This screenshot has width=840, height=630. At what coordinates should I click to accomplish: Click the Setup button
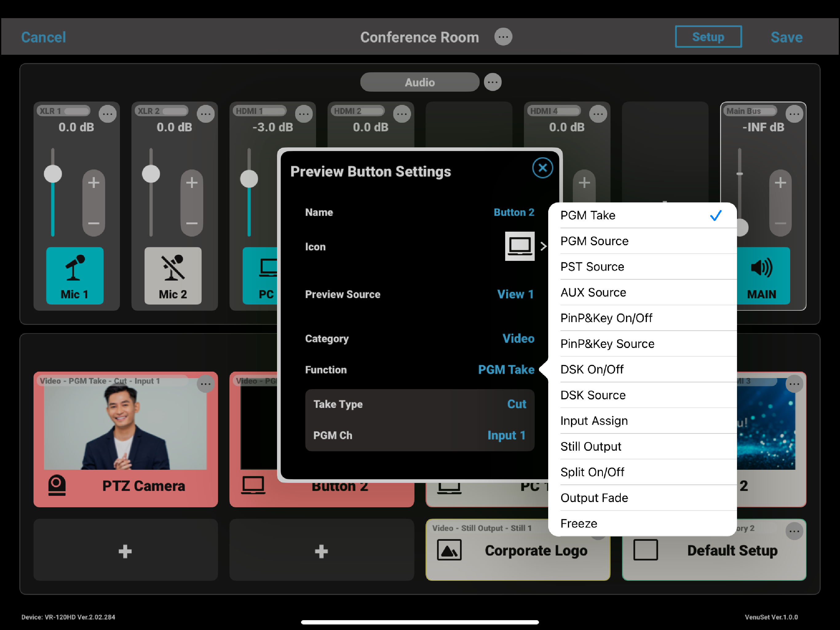708,37
